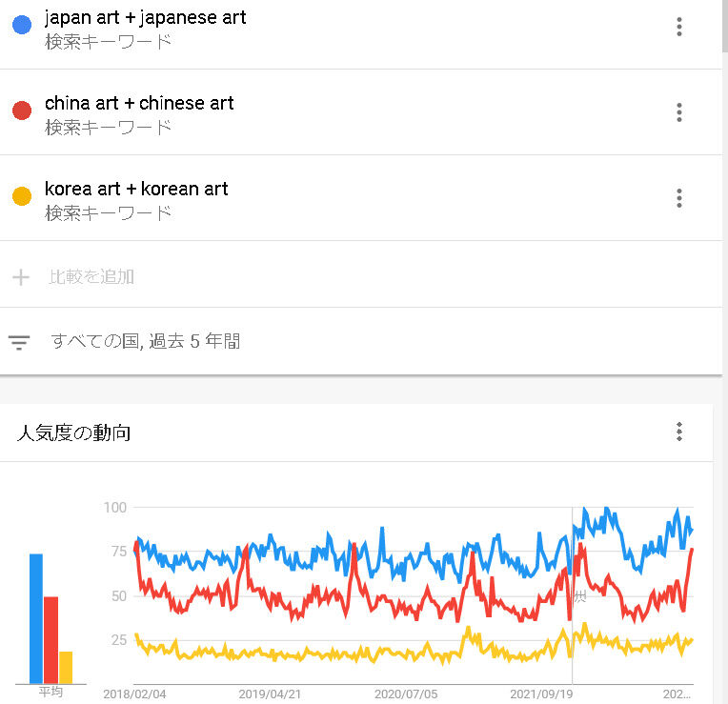Click the yellow dot for korea art

coord(21,198)
